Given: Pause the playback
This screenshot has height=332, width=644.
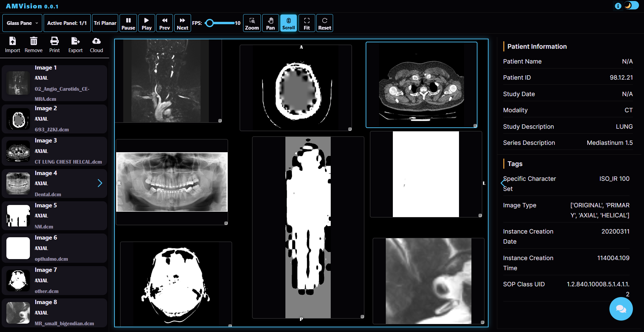Looking at the screenshot, I should click(x=128, y=23).
